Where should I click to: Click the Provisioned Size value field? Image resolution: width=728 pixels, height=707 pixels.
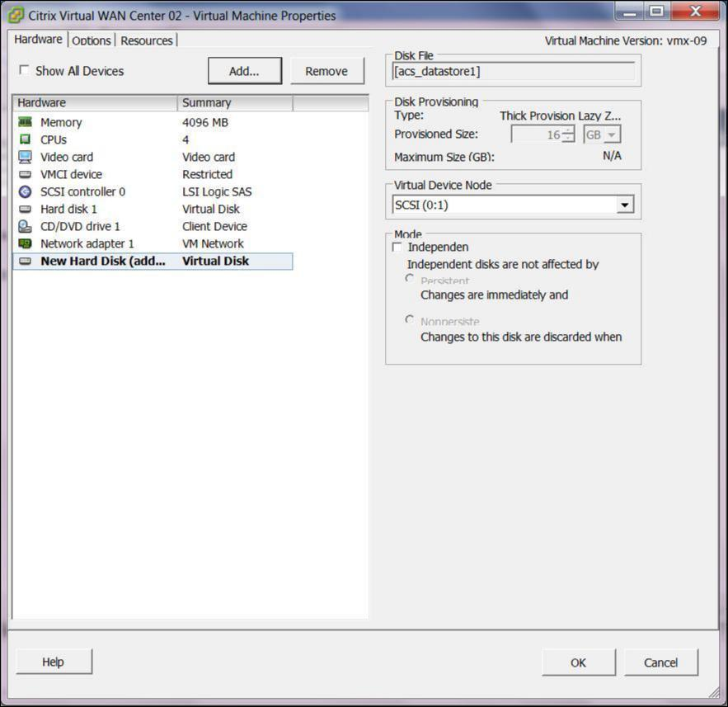coord(537,134)
